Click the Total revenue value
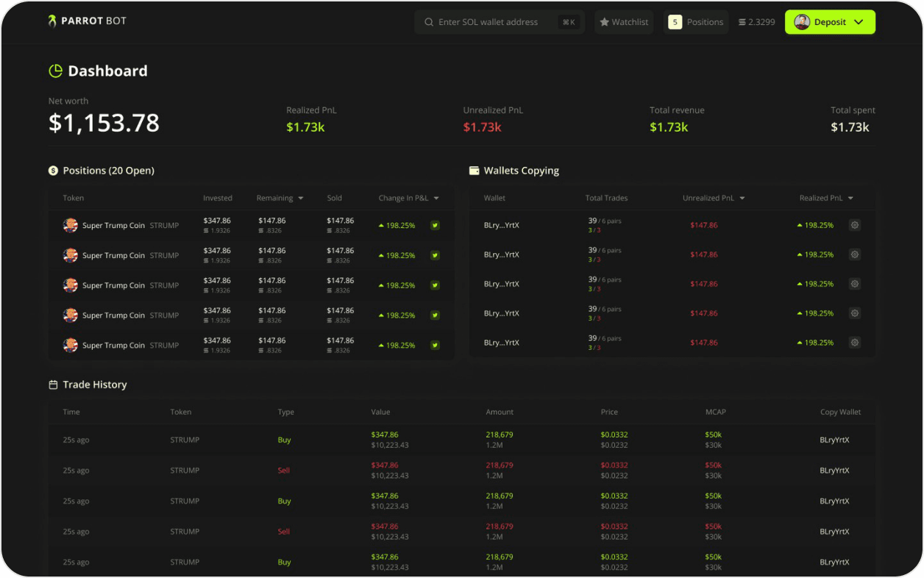Viewport: 924px width, 578px height. 669,127
